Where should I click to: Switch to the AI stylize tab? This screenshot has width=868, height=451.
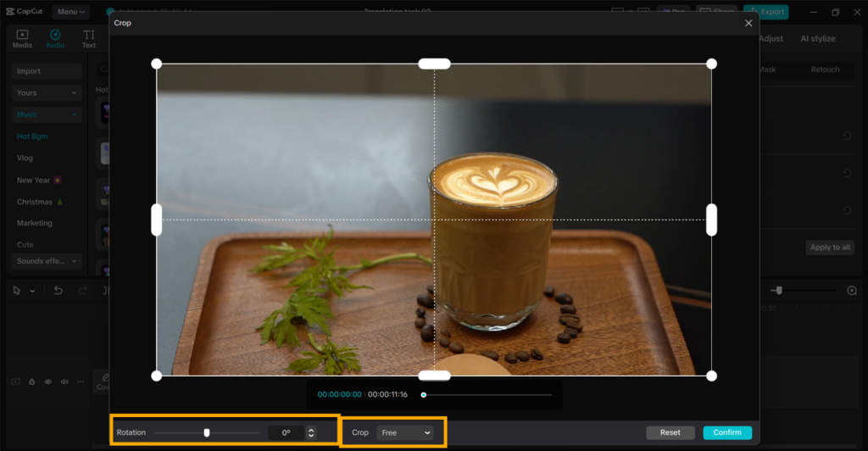pos(817,39)
